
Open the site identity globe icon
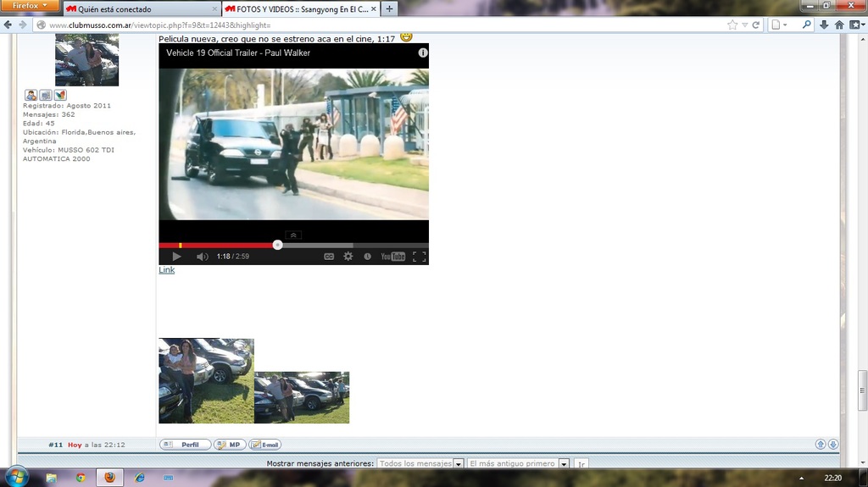tap(41, 25)
